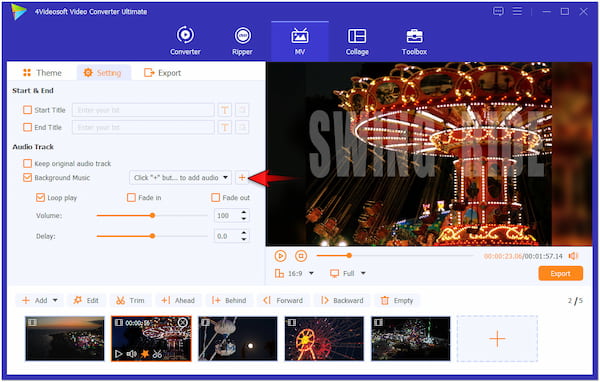
Task: Play the preview video
Action: click(x=280, y=256)
